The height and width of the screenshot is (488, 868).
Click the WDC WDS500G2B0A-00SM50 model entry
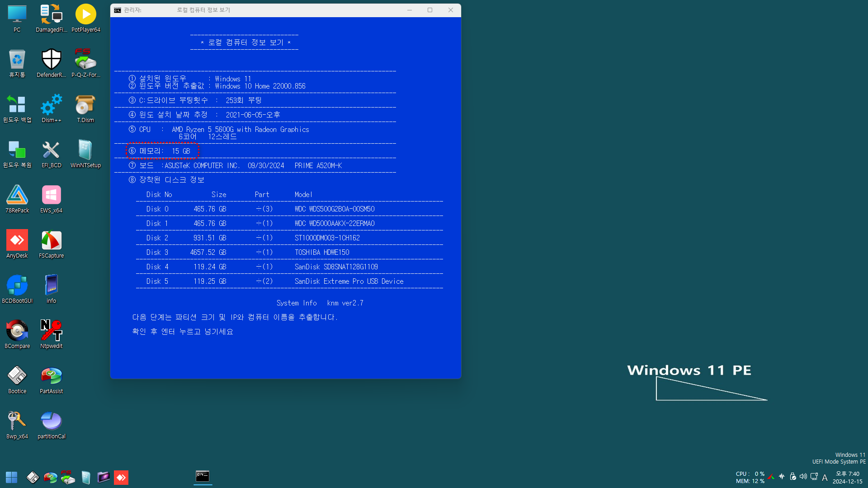(335, 209)
